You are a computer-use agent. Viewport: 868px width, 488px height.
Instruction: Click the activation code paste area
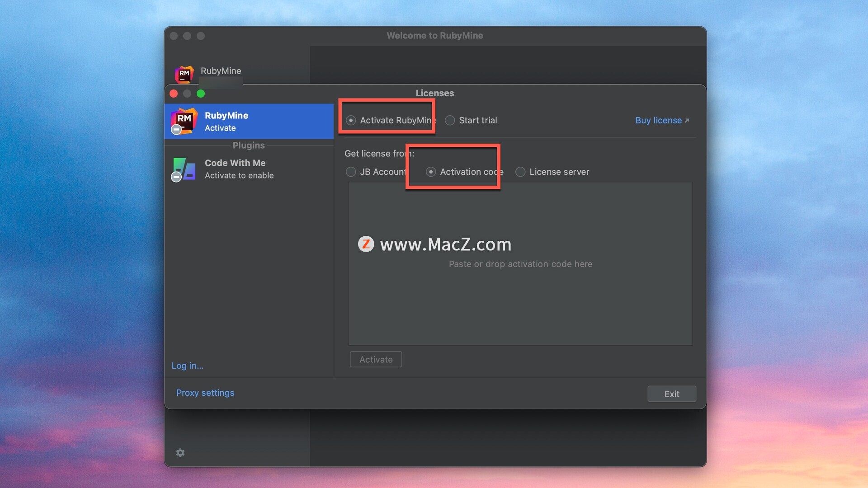[x=520, y=264]
